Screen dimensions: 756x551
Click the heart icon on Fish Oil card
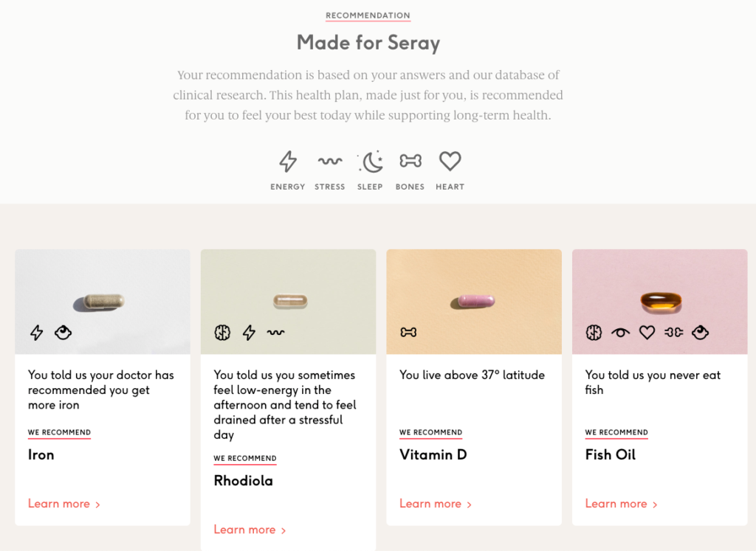647,333
